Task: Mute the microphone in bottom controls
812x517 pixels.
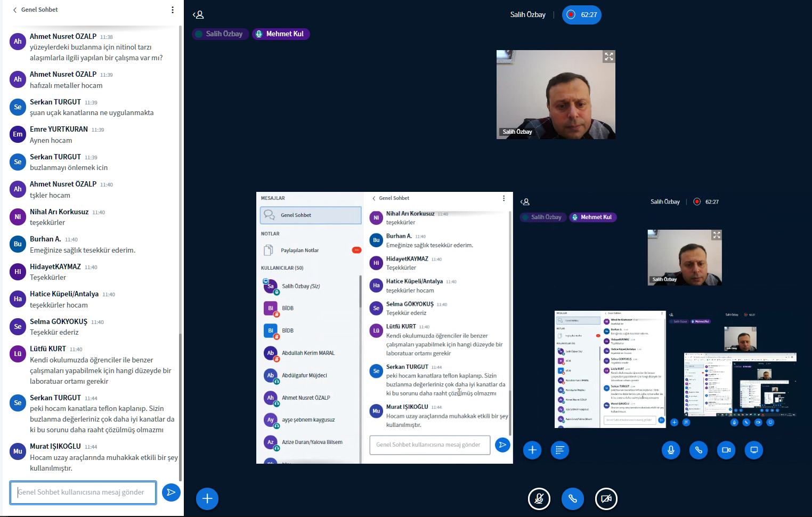Action: tap(539, 499)
